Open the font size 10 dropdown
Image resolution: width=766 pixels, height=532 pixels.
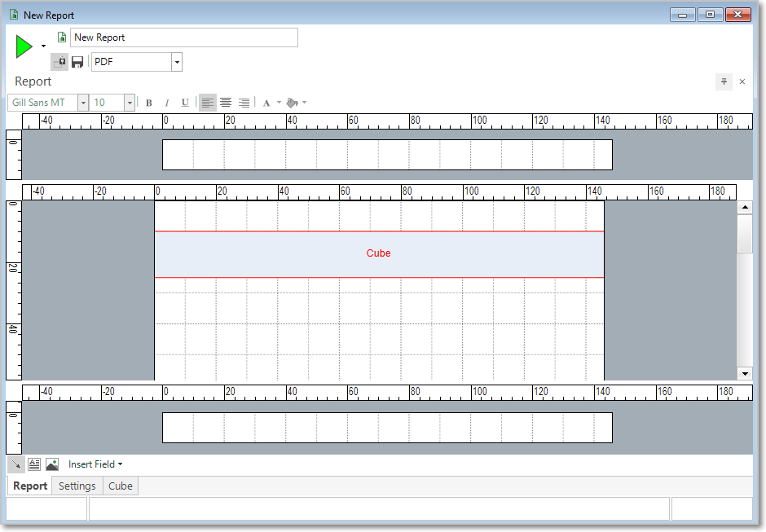(130, 103)
